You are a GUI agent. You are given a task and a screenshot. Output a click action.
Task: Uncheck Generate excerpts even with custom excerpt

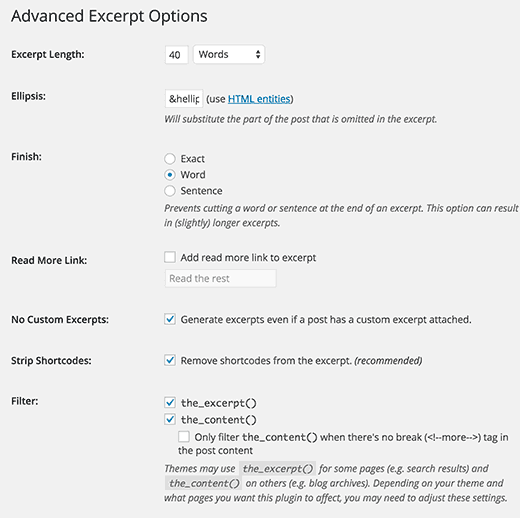click(170, 319)
